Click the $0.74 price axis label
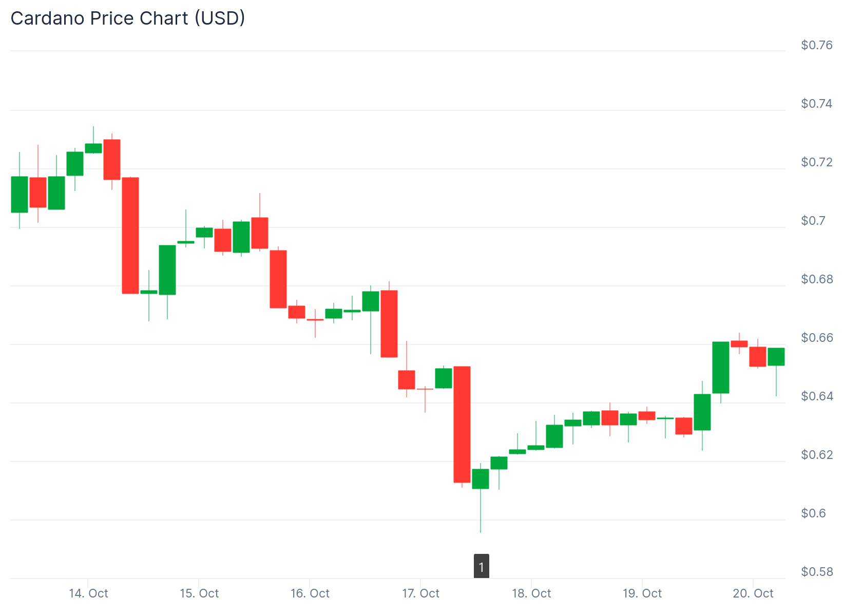Viewport: 844px width, 616px height. (816, 104)
